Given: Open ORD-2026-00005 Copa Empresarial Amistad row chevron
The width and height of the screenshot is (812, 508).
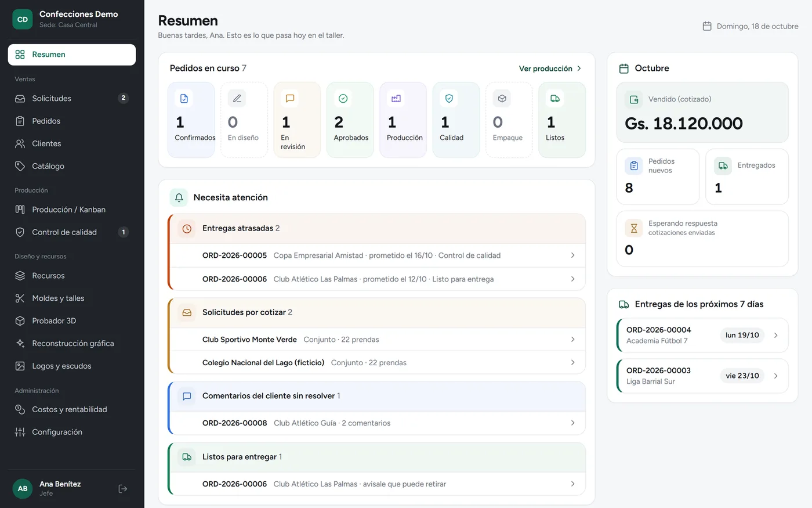Looking at the screenshot, I should click(x=572, y=255).
